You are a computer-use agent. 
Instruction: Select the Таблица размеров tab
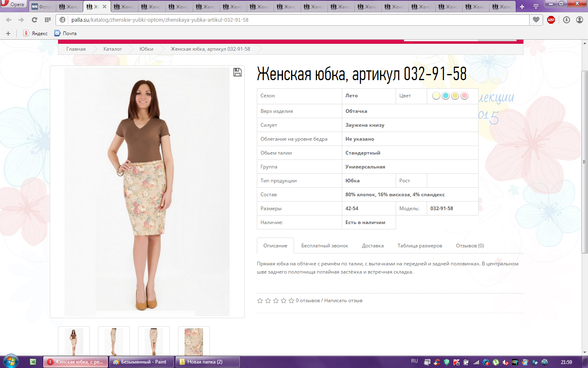[420, 246]
